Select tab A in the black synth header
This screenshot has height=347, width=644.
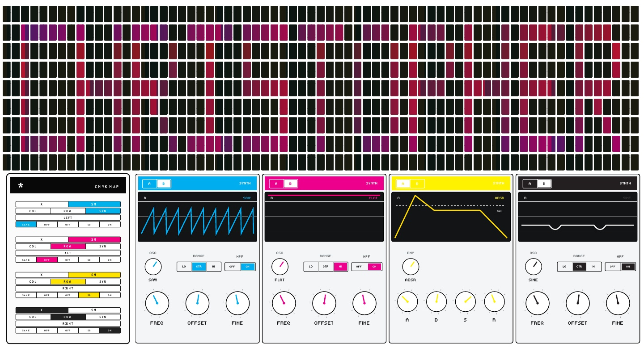[x=530, y=184]
